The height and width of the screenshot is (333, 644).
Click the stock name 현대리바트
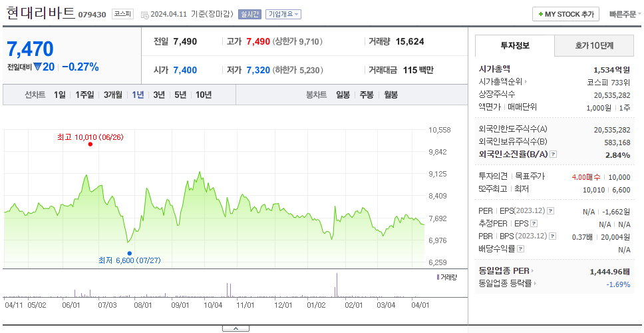pos(40,13)
